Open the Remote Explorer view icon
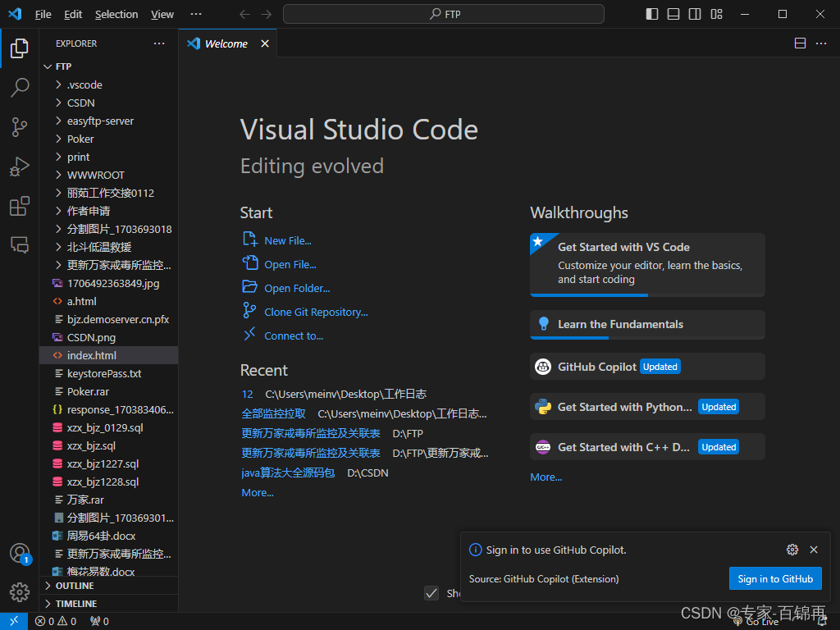The height and width of the screenshot is (630, 840). click(x=20, y=245)
